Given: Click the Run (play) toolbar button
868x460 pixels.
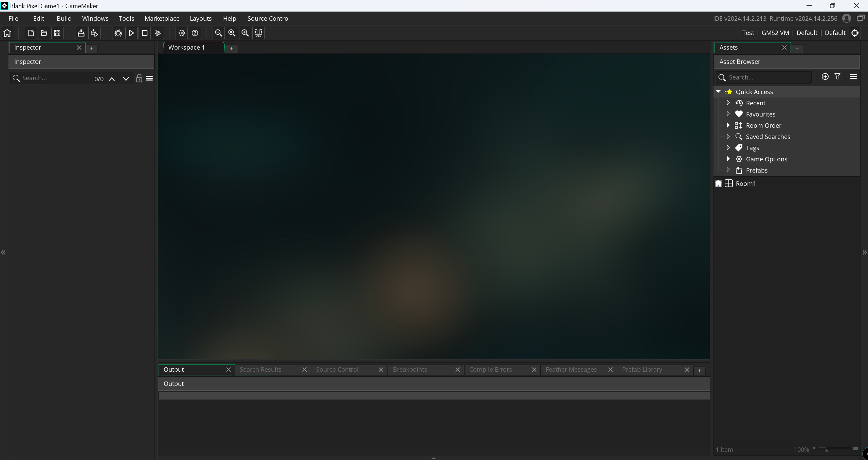Looking at the screenshot, I should (131, 33).
